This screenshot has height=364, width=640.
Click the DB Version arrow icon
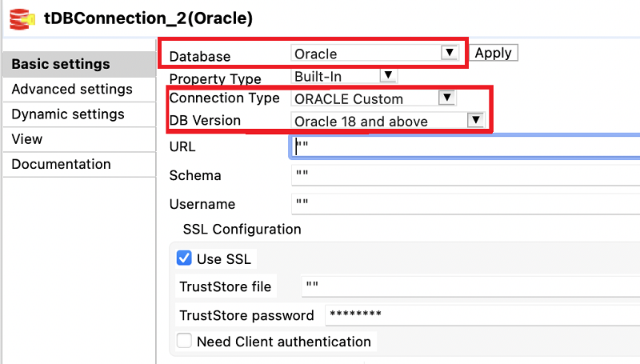[475, 120]
